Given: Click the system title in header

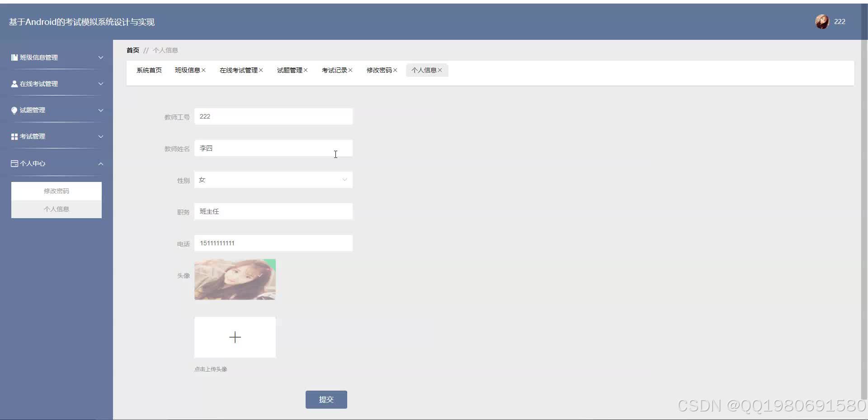Looking at the screenshot, I should point(82,22).
